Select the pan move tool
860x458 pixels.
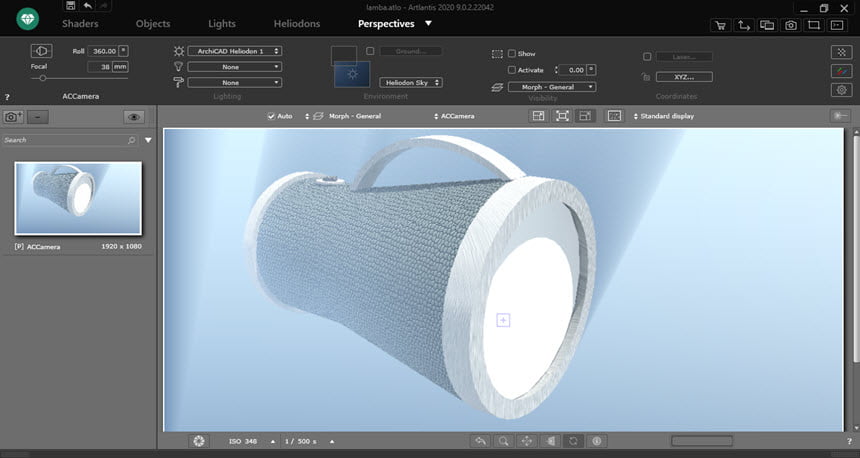coord(527,441)
